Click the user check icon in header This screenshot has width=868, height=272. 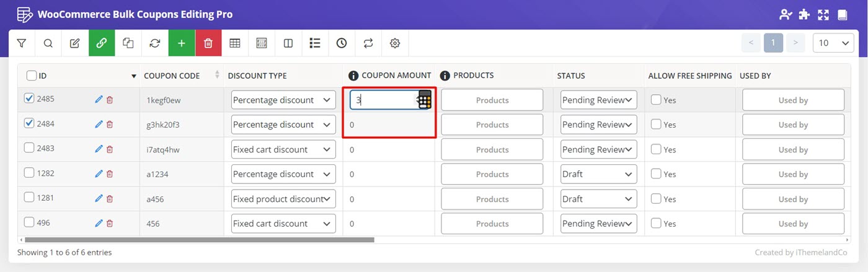click(x=786, y=14)
